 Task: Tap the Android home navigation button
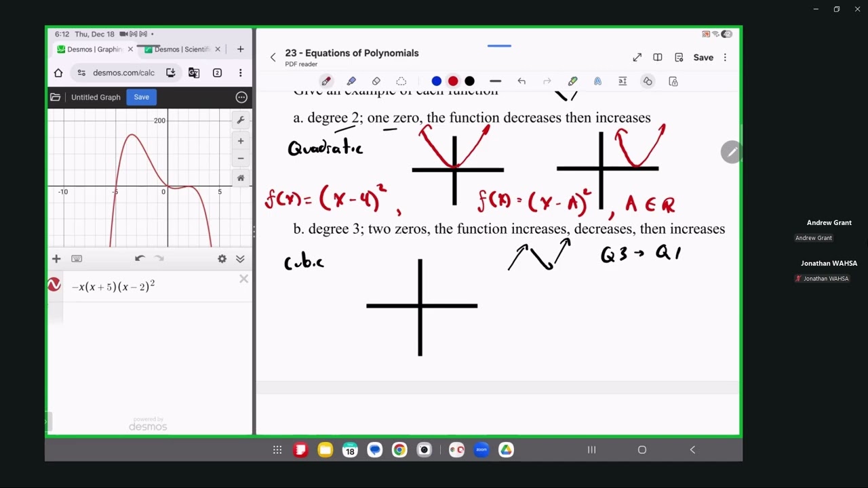click(642, 450)
